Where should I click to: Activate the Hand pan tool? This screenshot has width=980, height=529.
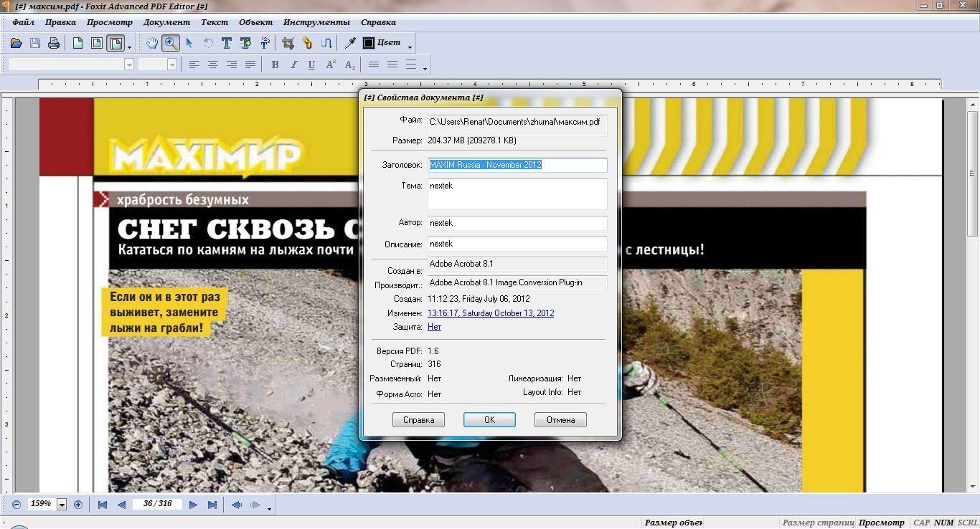tap(151, 44)
